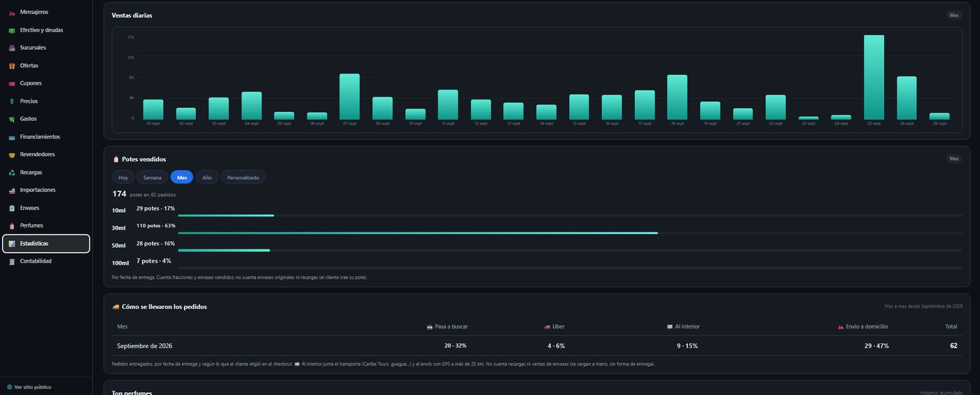Select the Personalizado period filter
Viewport: 980px width, 395px height.
(x=243, y=178)
